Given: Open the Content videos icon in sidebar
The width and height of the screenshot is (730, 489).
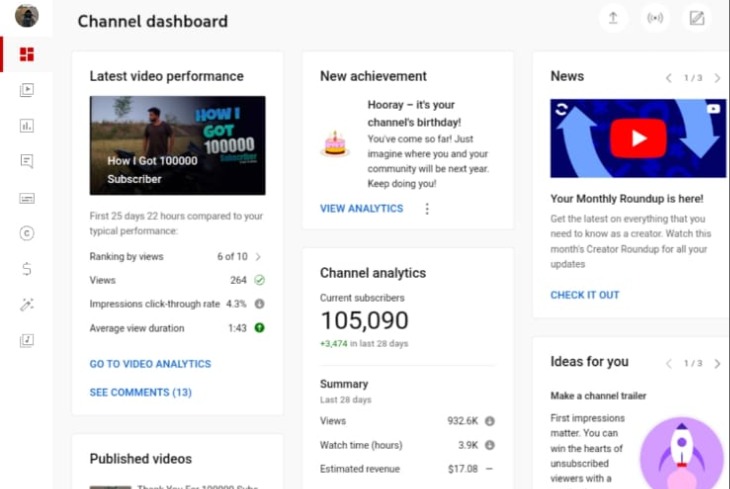Looking at the screenshot, I should tap(27, 90).
